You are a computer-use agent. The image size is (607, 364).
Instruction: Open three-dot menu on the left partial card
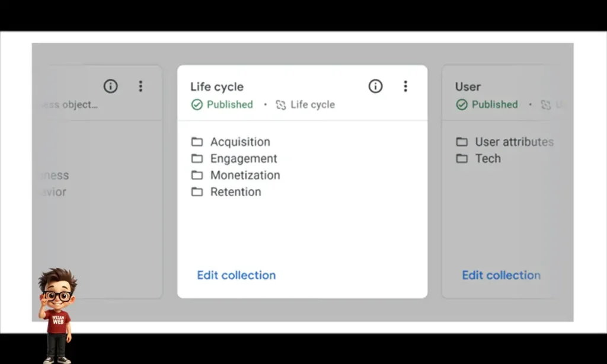tap(140, 87)
